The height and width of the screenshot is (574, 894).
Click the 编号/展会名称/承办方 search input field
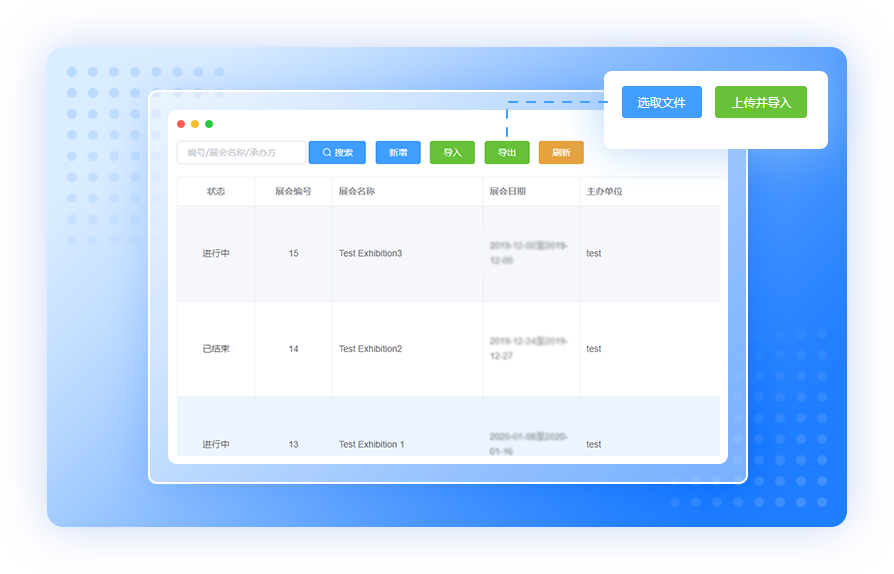[241, 152]
